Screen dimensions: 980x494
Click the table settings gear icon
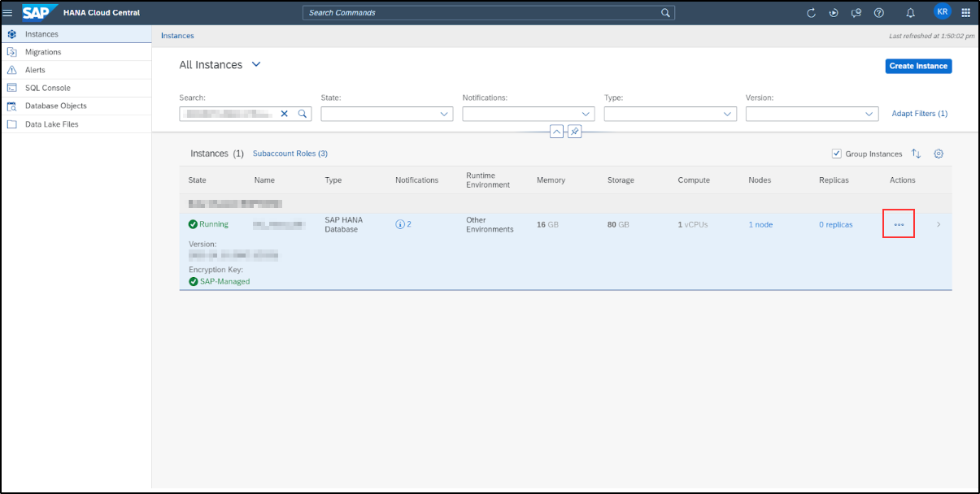[939, 154]
